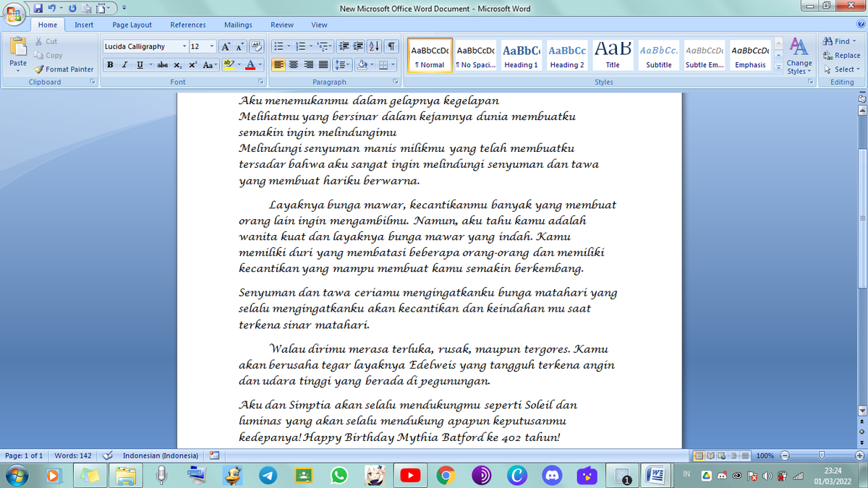Apply the No Spacing style
This screenshot has height=488, width=868.
pos(476,55)
